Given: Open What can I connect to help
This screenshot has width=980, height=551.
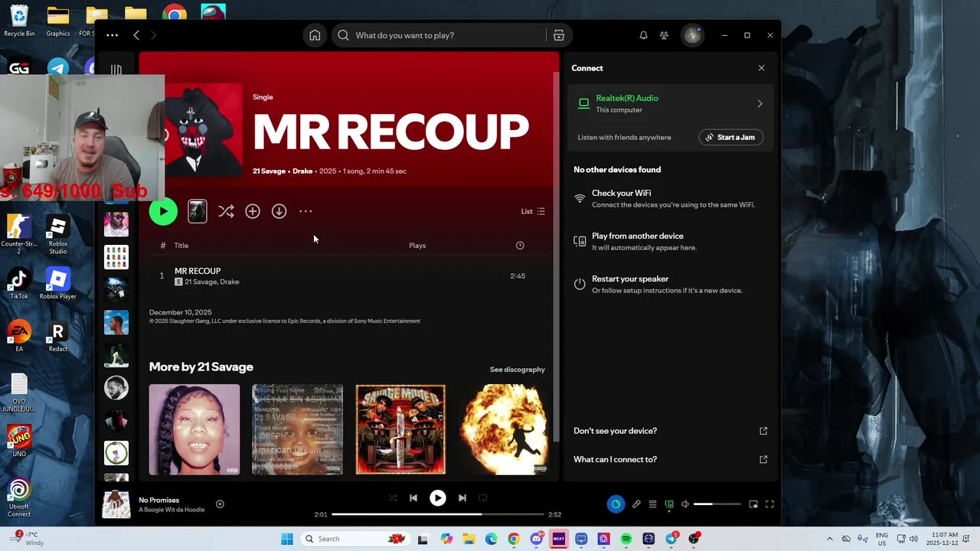Looking at the screenshot, I should click(670, 460).
